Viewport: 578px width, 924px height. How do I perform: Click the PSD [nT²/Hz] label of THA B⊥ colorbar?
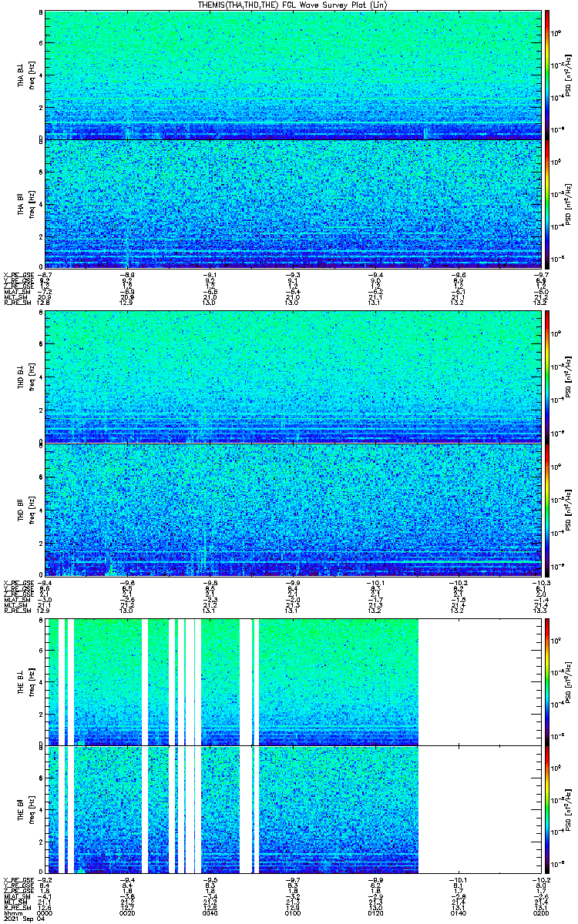(x=570, y=75)
